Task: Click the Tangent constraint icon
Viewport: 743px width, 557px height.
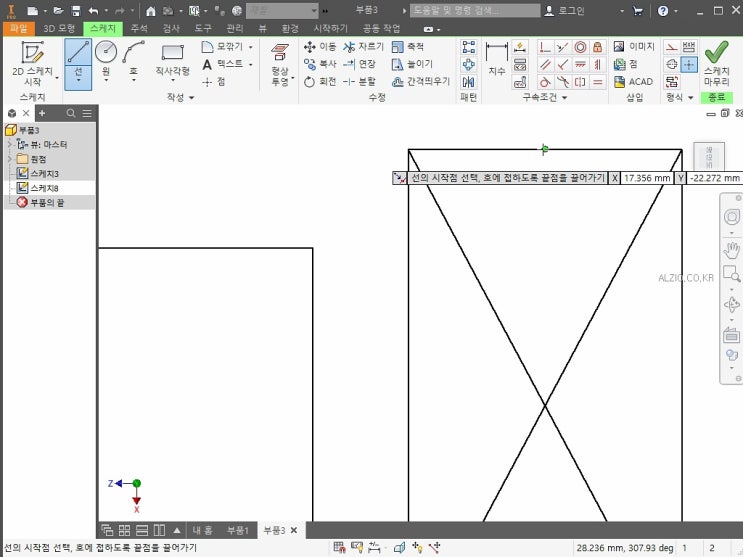Action: (545, 82)
